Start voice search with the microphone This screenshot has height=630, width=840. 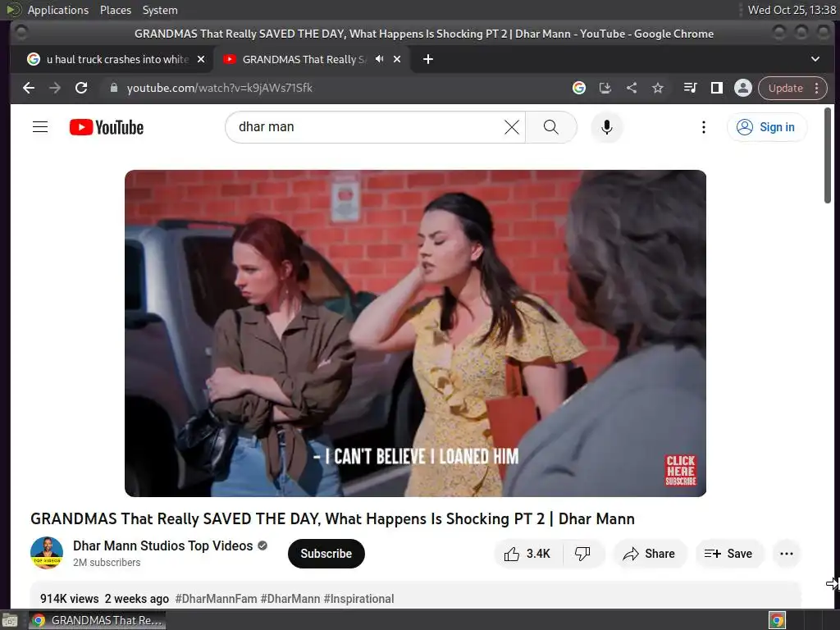click(606, 127)
